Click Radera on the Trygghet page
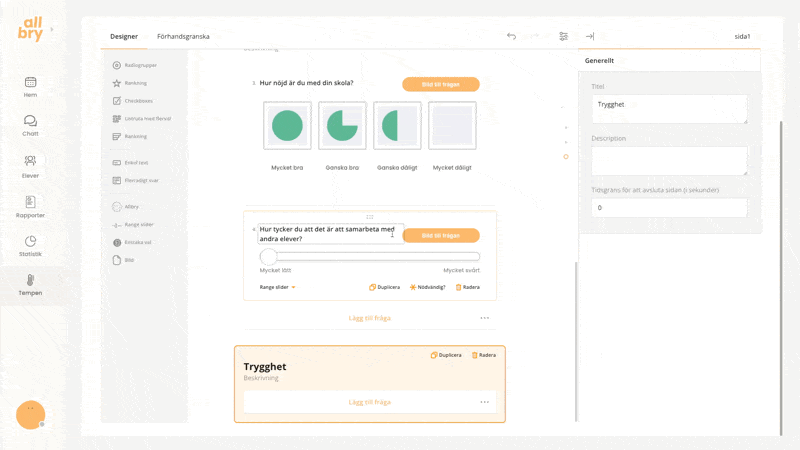 [x=483, y=355]
